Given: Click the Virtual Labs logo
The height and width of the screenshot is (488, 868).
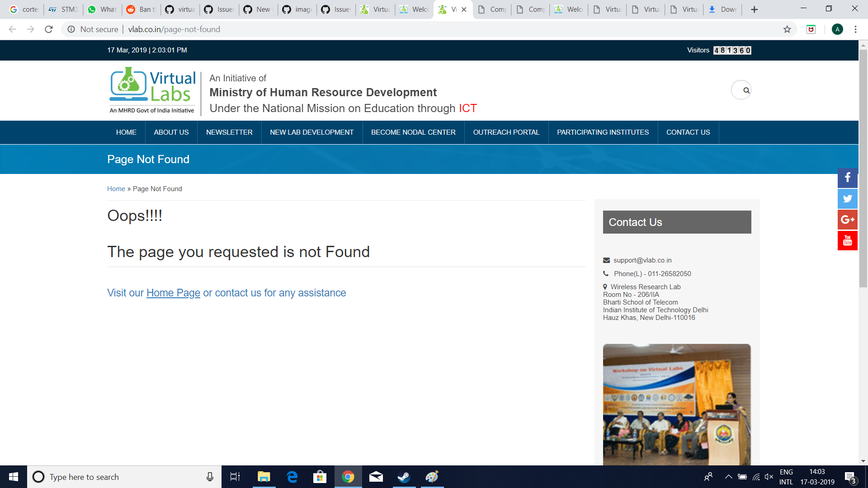Looking at the screenshot, I should pos(152,90).
